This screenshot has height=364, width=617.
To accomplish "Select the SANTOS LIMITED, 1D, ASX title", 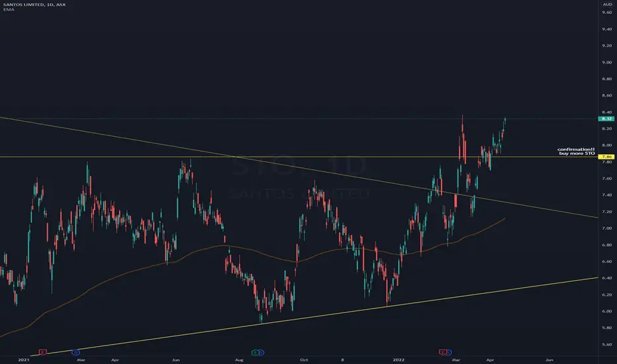I will [34, 5].
